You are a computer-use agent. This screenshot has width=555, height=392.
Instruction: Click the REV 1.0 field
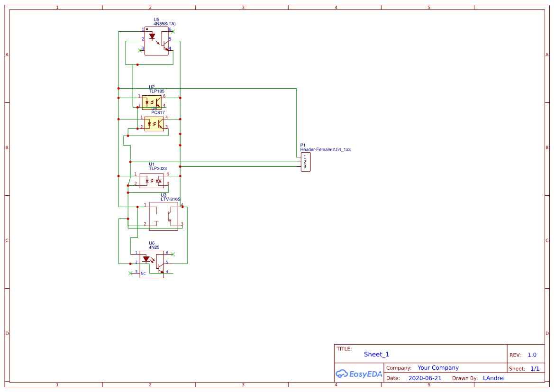(x=532, y=354)
